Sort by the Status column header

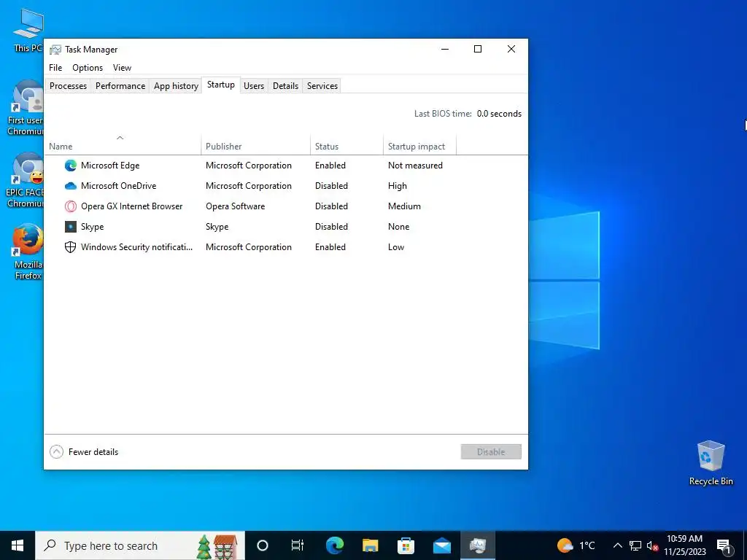coord(347,145)
